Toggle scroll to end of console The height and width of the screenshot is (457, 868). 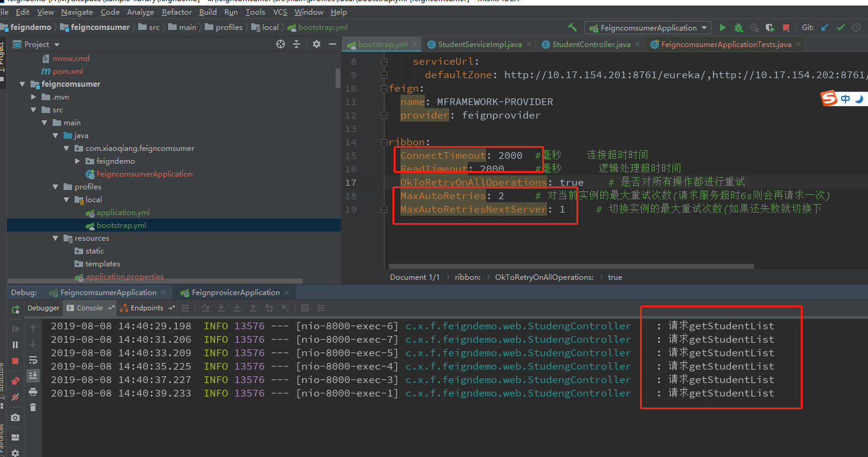pyautogui.click(x=33, y=375)
